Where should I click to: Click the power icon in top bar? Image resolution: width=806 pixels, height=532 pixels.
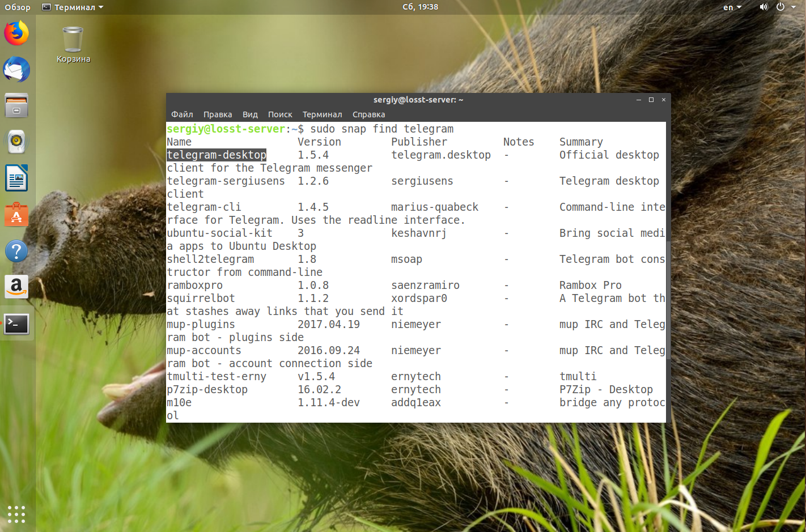[780, 7]
